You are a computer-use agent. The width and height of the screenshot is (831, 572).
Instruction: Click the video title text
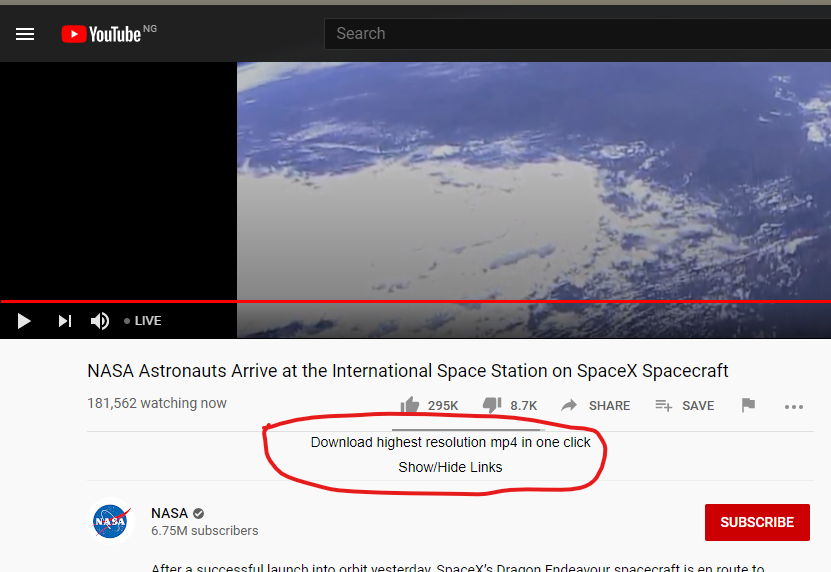point(408,371)
